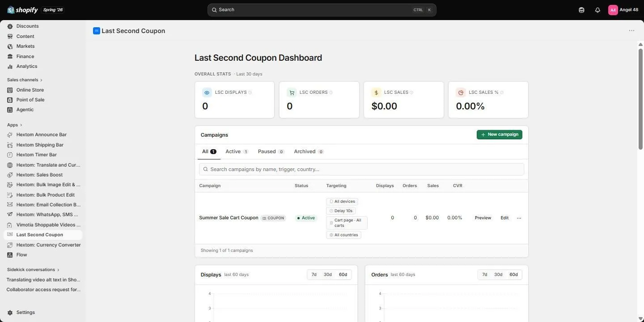Click the All countries targeting tag

(343, 235)
